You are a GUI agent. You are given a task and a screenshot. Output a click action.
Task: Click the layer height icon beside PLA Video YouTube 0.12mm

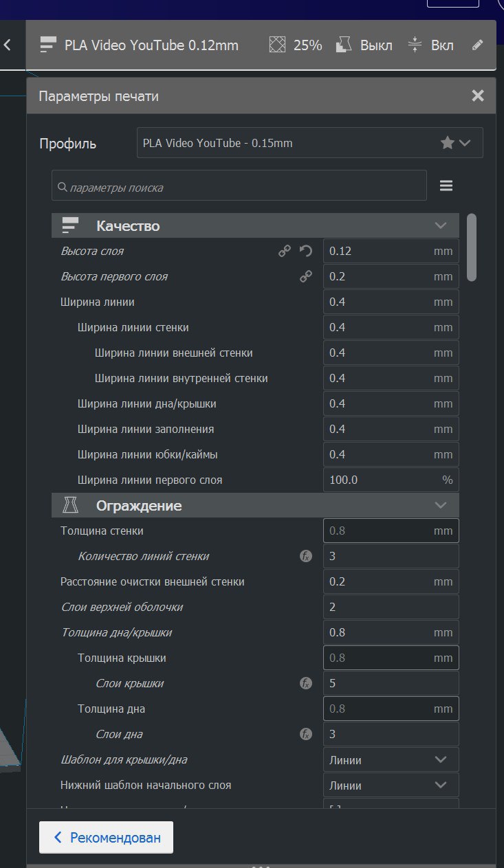tap(47, 45)
